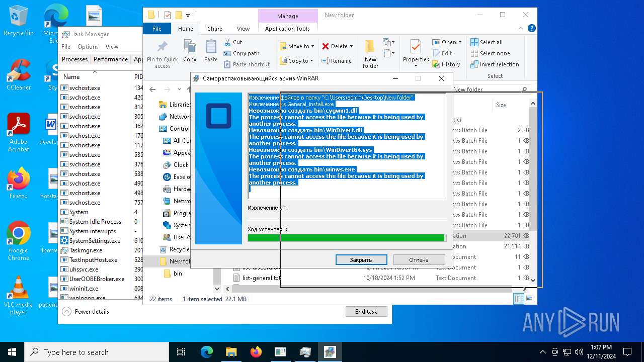Open Task View on the taskbar
Screen dimensions: 644x362
[182, 352]
